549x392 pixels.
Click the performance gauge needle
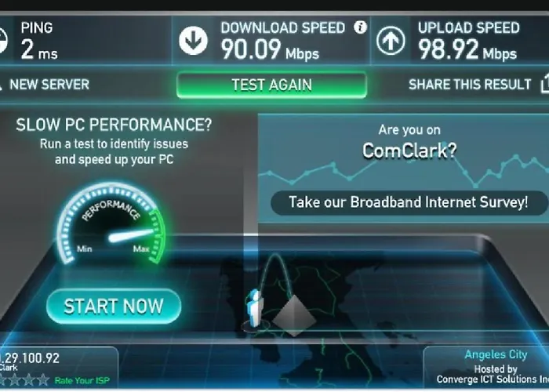[131, 235]
